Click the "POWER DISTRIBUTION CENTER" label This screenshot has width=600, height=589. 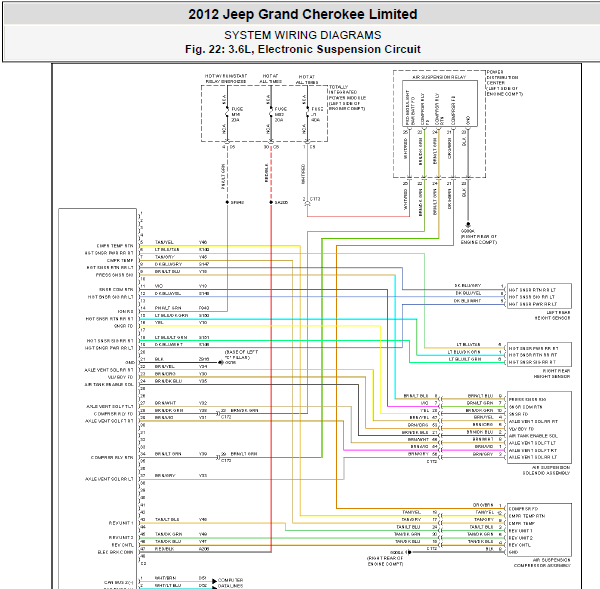coord(502,77)
